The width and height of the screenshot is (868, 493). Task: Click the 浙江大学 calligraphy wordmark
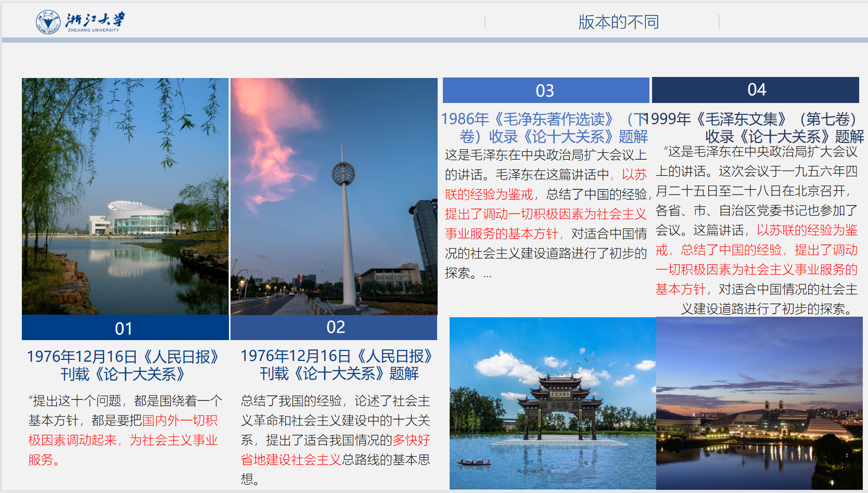coord(96,19)
